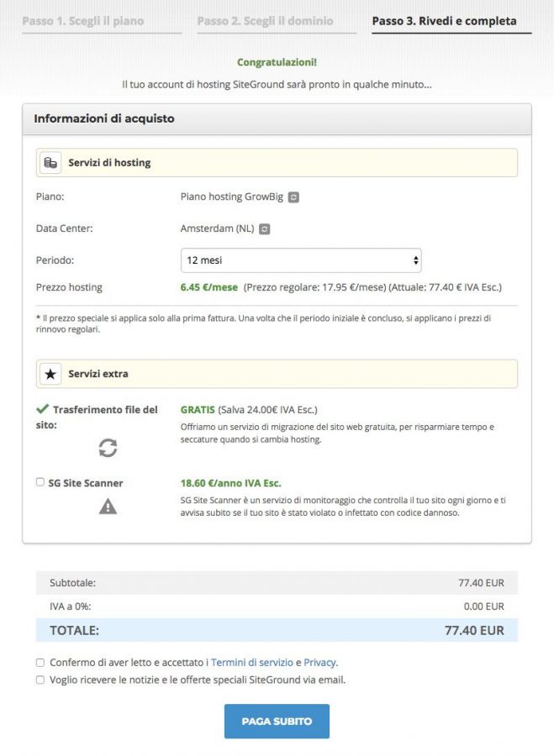
Task: Click the 18.60 €/anno IVA Esc. price
Action: (230, 483)
